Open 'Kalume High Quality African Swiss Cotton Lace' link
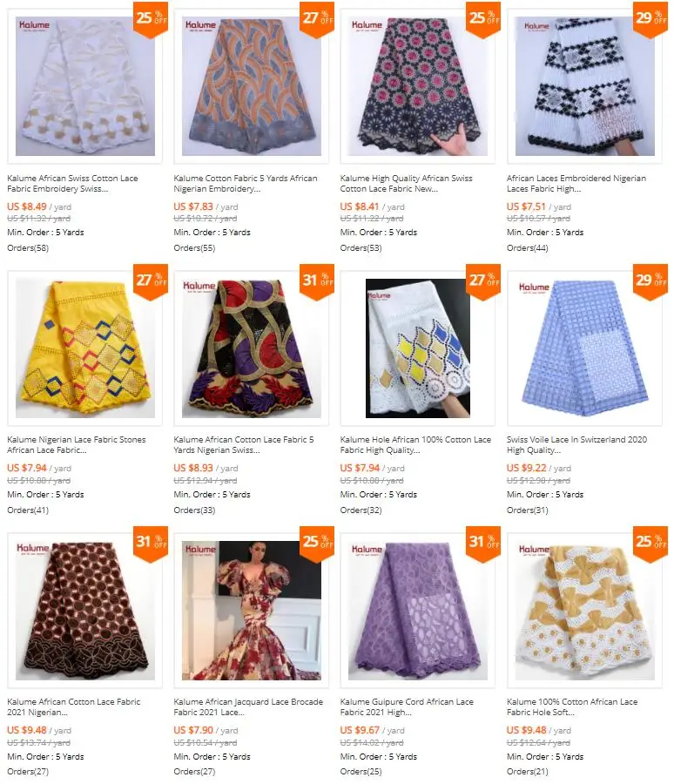Screen dimensions: 674x784 (x=406, y=184)
